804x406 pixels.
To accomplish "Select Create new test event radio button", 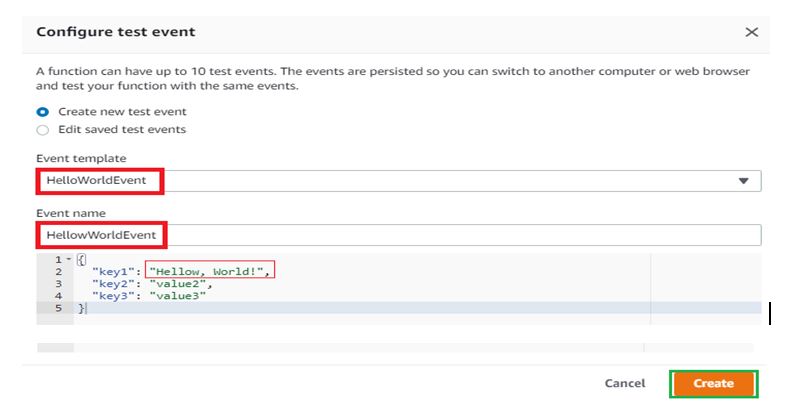I will tap(43, 112).
